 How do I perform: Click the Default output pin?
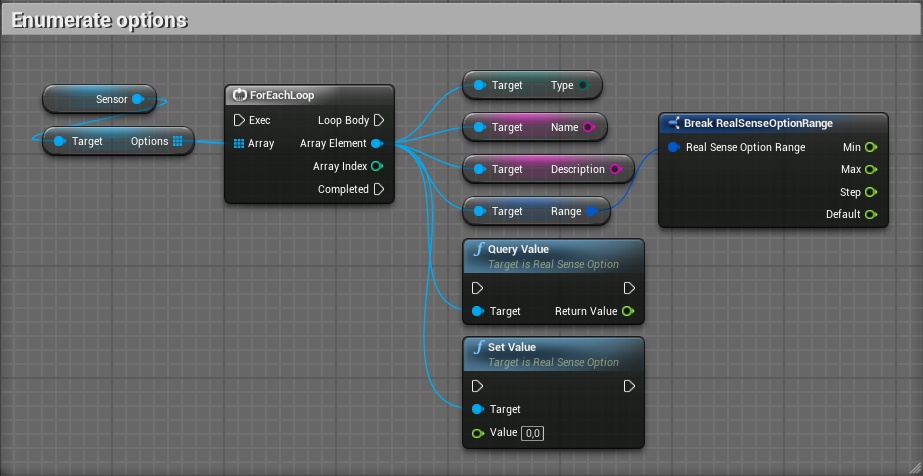click(x=871, y=214)
